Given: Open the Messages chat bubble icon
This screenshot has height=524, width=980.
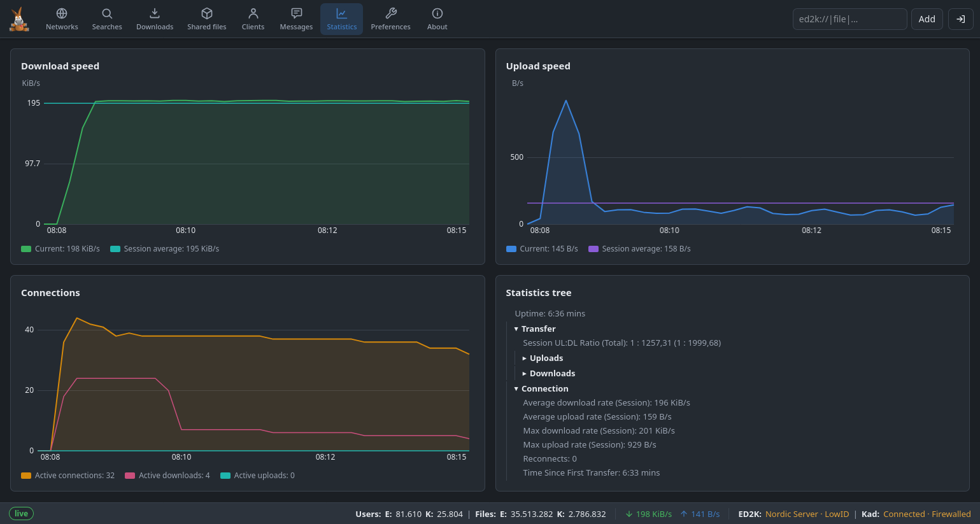Looking at the screenshot, I should 296,13.
